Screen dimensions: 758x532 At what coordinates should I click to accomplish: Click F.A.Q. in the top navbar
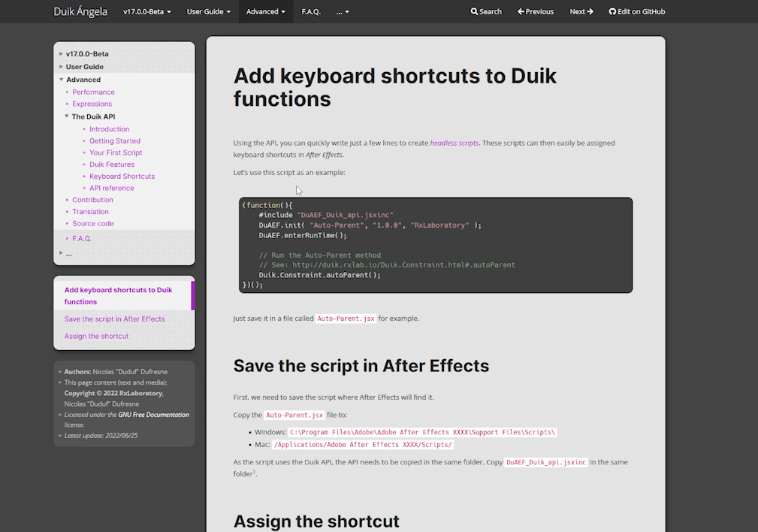tap(311, 12)
